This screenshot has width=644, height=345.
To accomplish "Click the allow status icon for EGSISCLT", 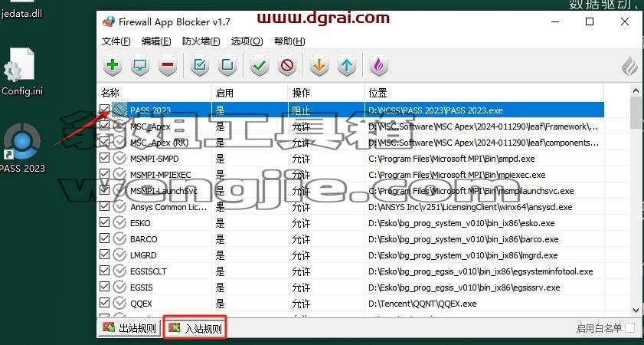I will [119, 271].
